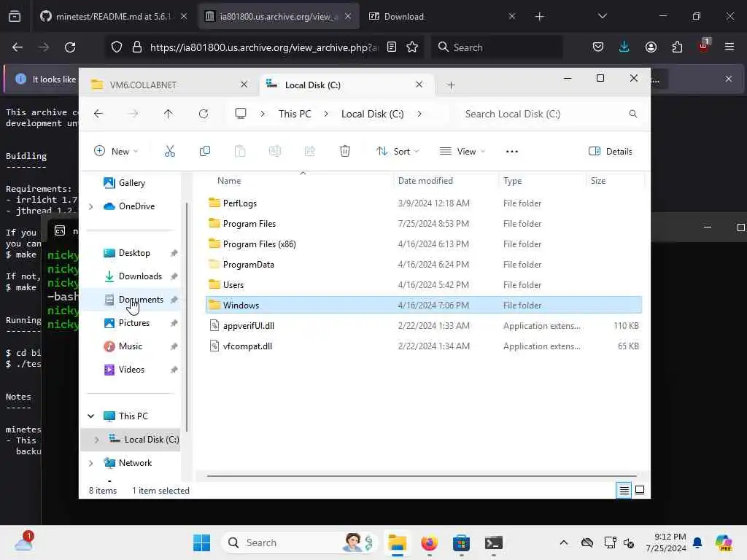Click the Copy icon in File Explorer toolbar
This screenshot has height=560, width=747.
pos(205,152)
